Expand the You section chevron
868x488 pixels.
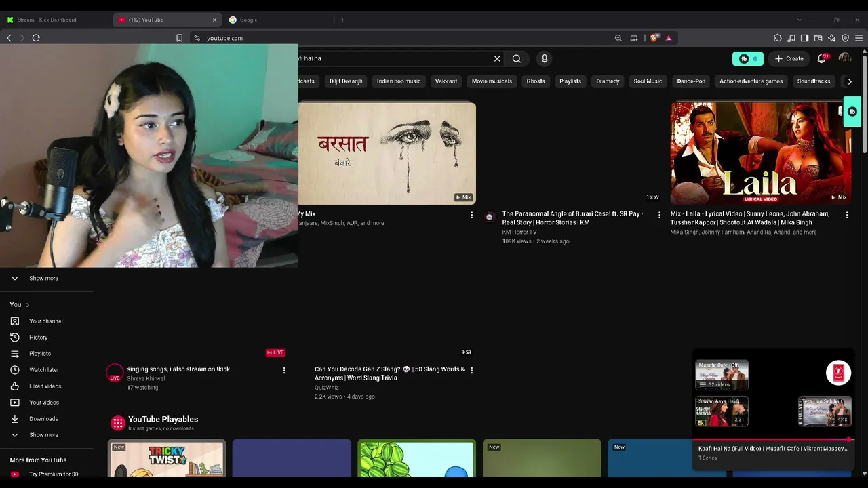[x=27, y=305]
